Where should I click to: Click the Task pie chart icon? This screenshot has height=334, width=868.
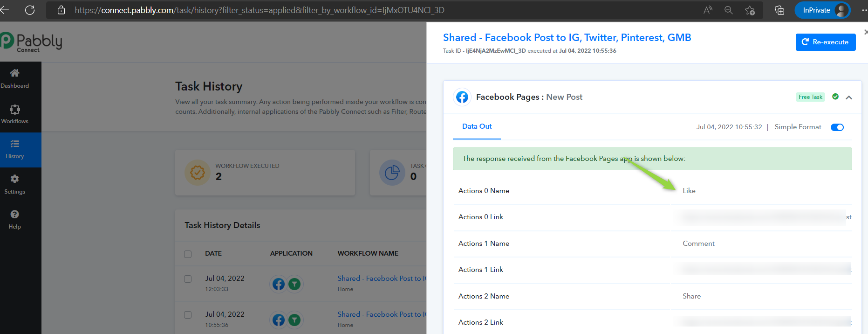(392, 173)
